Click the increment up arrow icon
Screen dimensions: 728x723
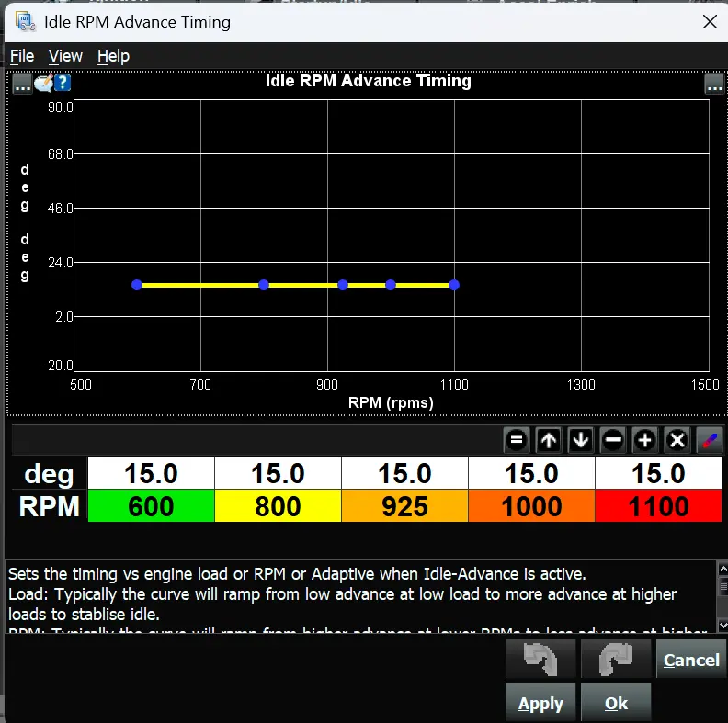tap(549, 439)
